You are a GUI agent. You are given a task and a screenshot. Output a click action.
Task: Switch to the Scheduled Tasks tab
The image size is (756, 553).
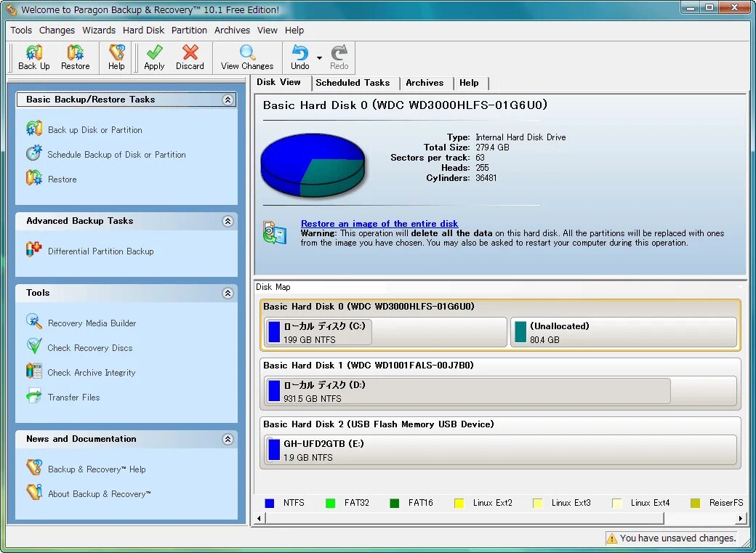click(353, 82)
